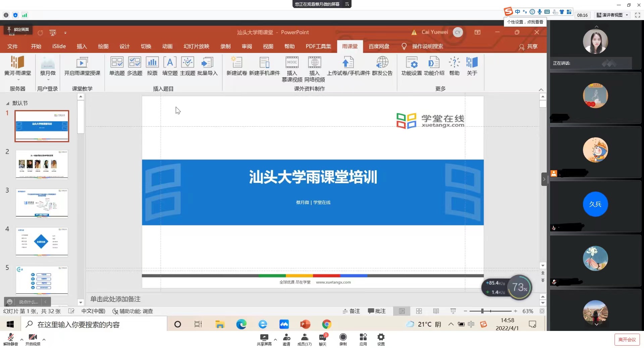Switch to the 幻灯片放映 tab
Image resolution: width=644 pixels, height=348 pixels.
(196, 46)
